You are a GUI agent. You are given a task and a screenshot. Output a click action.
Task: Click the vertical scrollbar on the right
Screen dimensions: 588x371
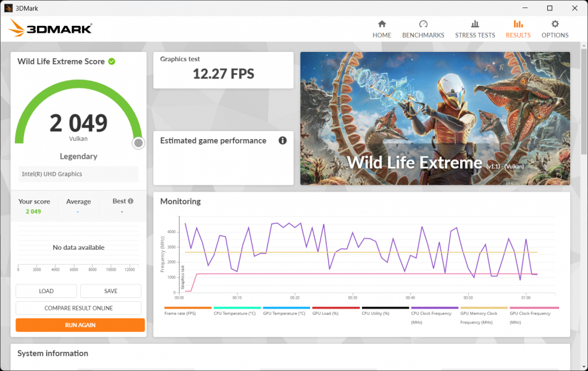click(584, 99)
